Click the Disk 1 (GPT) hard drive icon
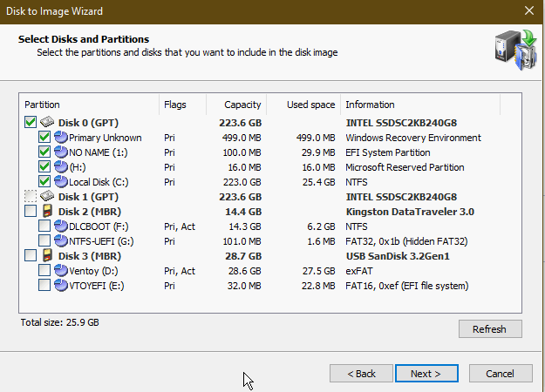This screenshot has height=392, width=545. click(x=48, y=197)
